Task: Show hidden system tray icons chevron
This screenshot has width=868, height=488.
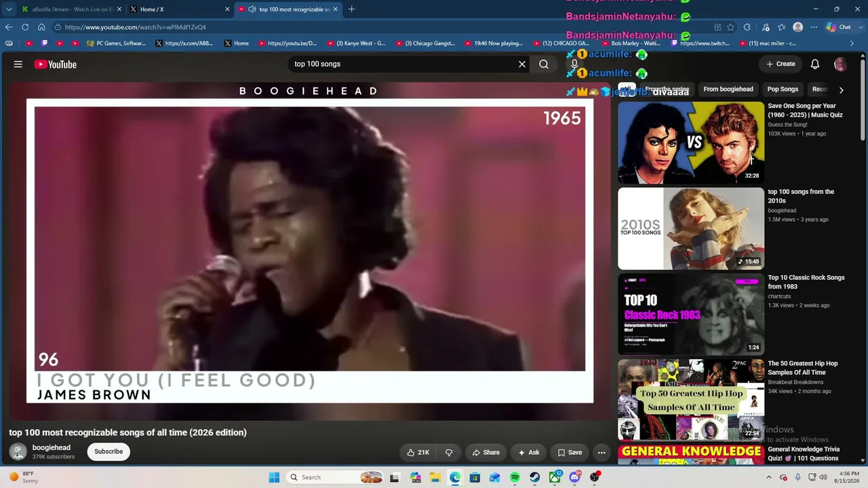Action: (x=768, y=477)
